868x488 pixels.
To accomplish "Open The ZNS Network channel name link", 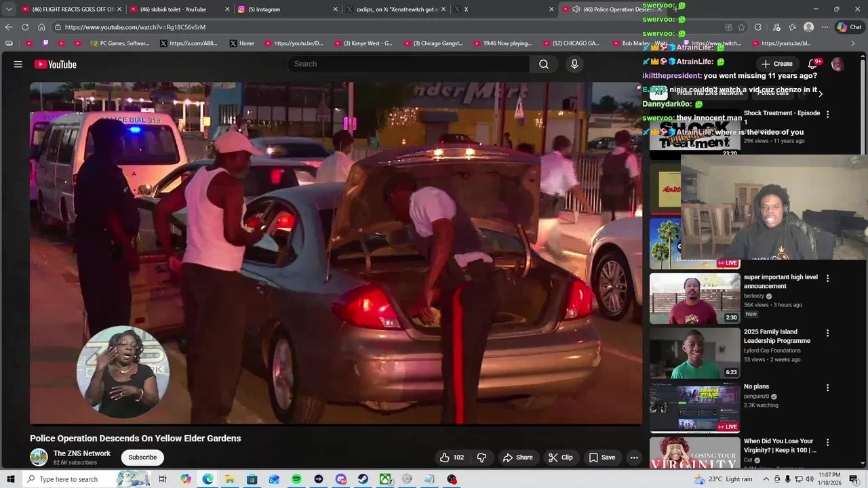I will point(82,453).
